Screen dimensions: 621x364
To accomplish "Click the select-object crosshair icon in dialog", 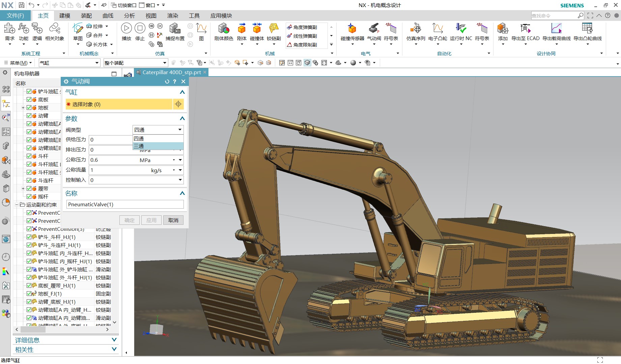I will tap(178, 104).
